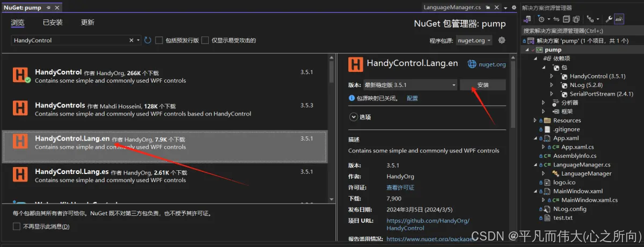The image size is (644, 247).
Task: Open the document window options gear
Action: 514,8
